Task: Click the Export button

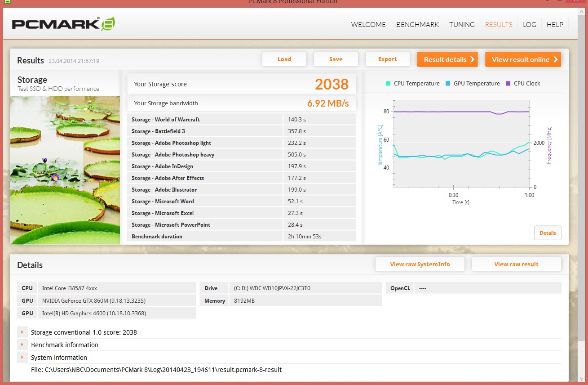Action: [x=388, y=59]
